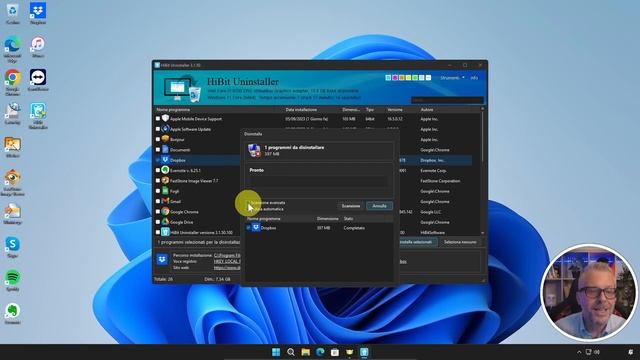This screenshot has width=640, height=360.
Task: Click the uninstall computer icon in dialog header
Action: (254, 150)
